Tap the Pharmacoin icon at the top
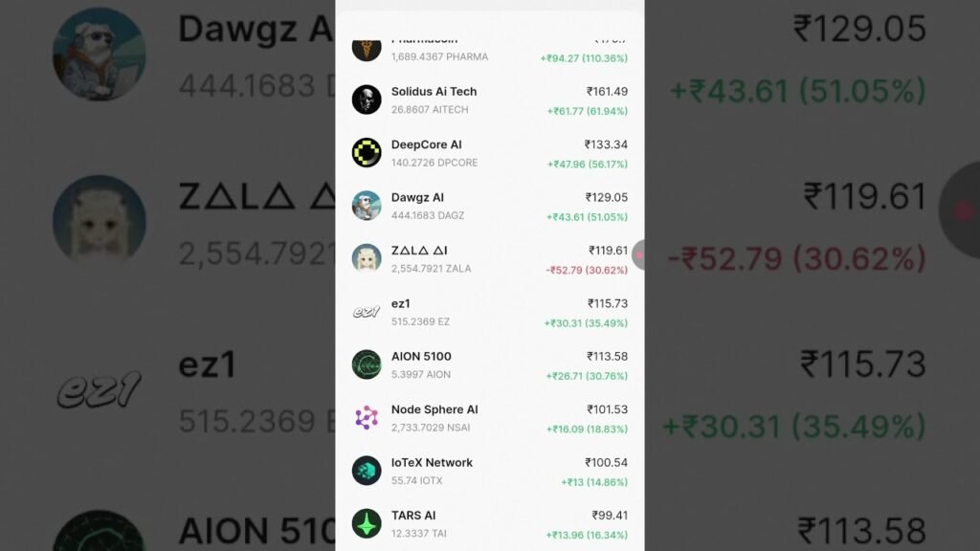980x551 pixels. click(x=367, y=50)
